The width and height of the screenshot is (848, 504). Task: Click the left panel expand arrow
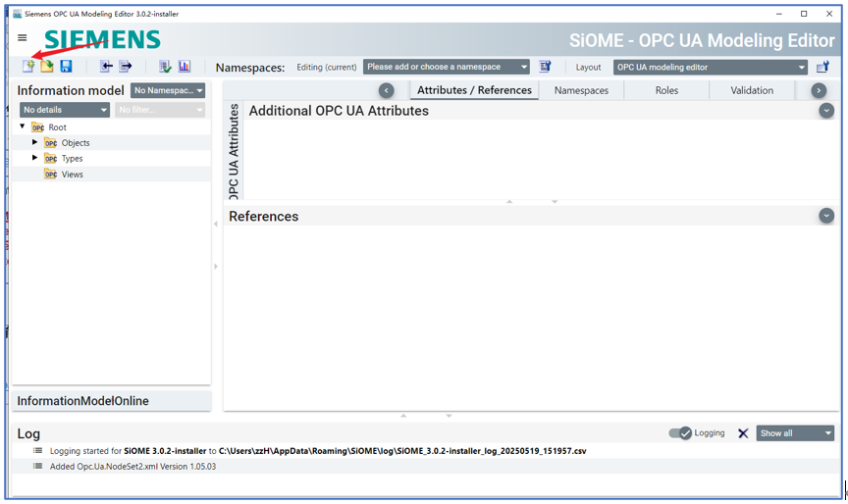[216, 267]
